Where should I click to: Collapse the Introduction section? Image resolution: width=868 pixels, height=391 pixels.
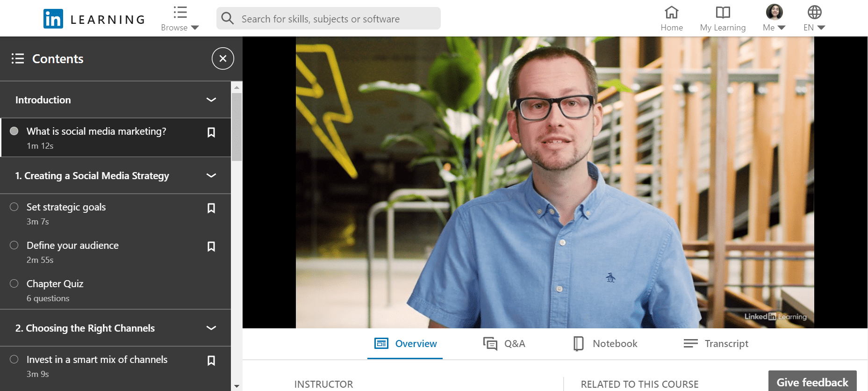click(211, 100)
